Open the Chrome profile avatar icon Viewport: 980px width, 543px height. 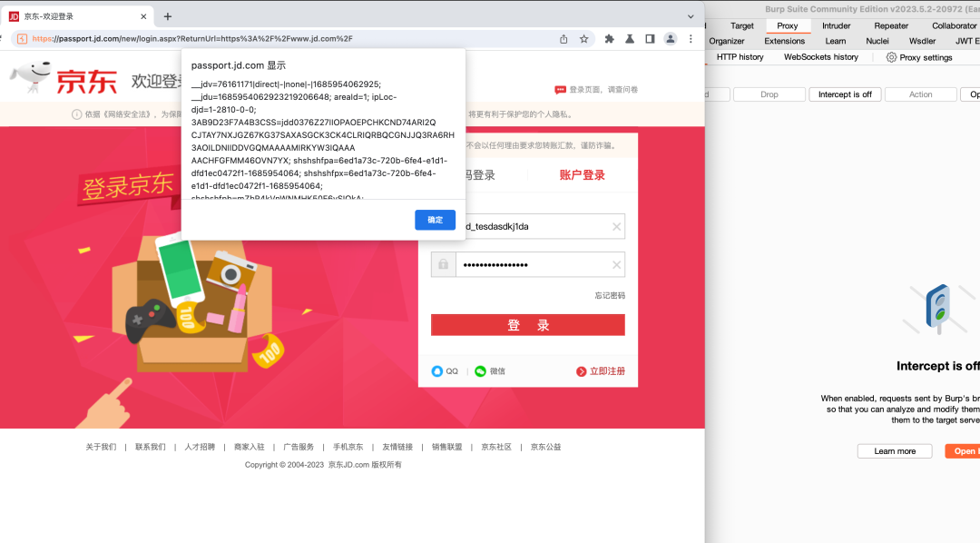[x=670, y=39]
